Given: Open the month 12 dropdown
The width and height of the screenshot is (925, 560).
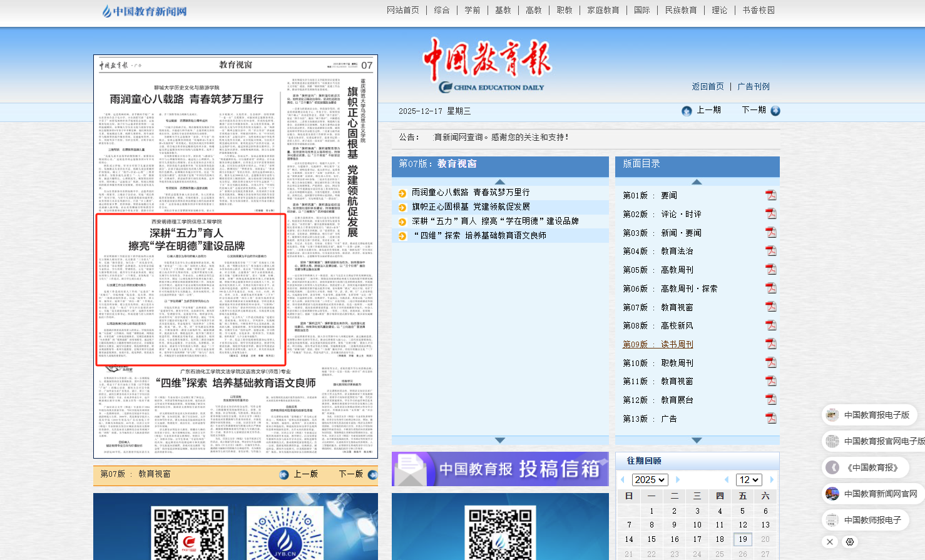Looking at the screenshot, I should [x=749, y=480].
